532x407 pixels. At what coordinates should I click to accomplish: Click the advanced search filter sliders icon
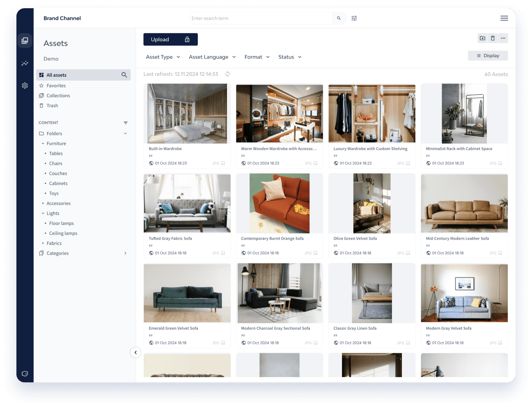pos(354,18)
